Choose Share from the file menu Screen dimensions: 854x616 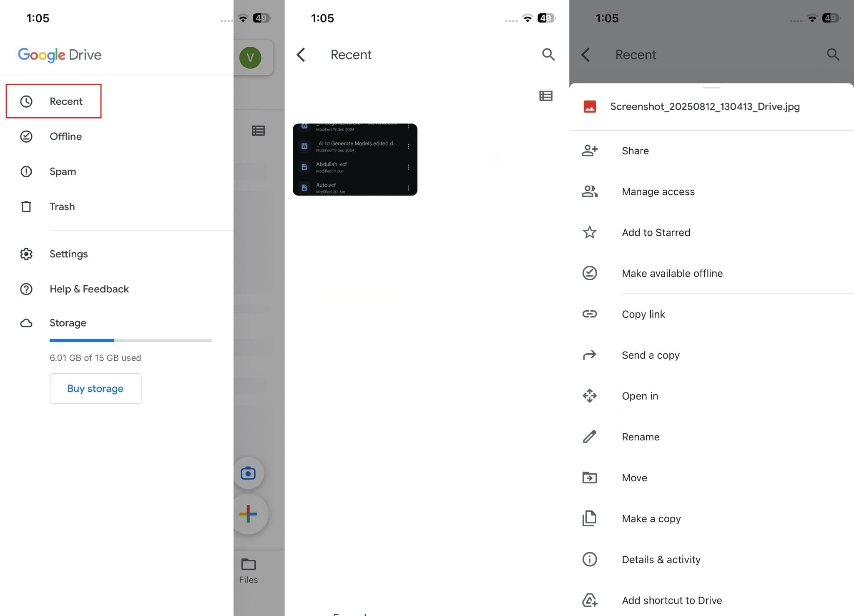click(x=711, y=151)
